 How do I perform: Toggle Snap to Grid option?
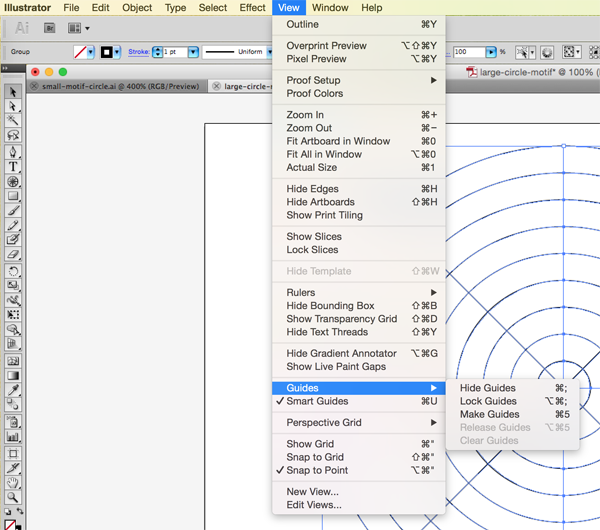point(359,457)
